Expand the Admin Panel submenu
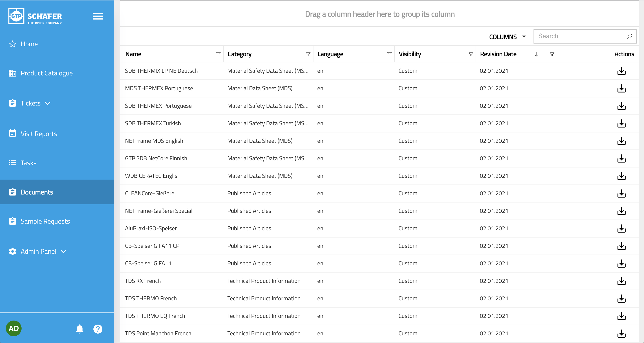Image resolution: width=644 pixels, height=343 pixels. pyautogui.click(x=64, y=251)
